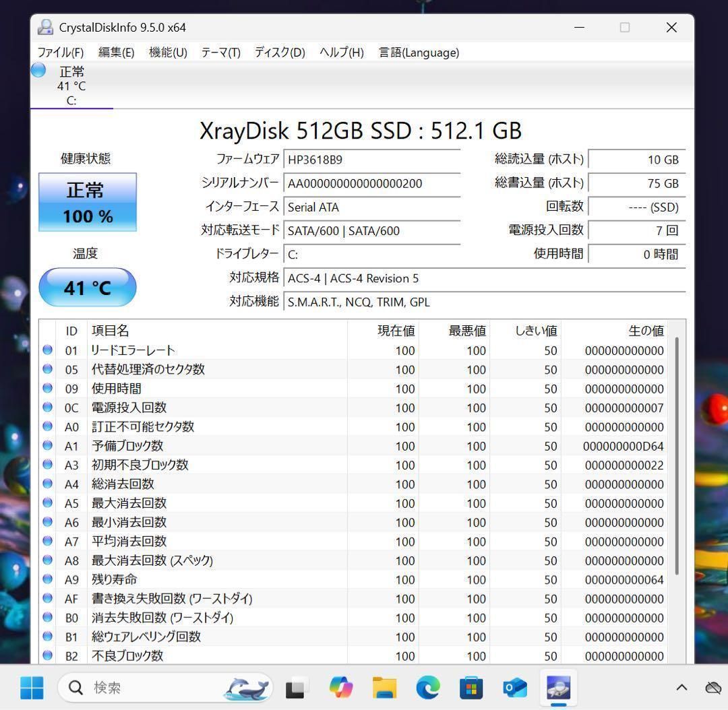Click the blue status dot beside 不良ブロック数
This screenshot has height=710, width=728.
point(47,655)
